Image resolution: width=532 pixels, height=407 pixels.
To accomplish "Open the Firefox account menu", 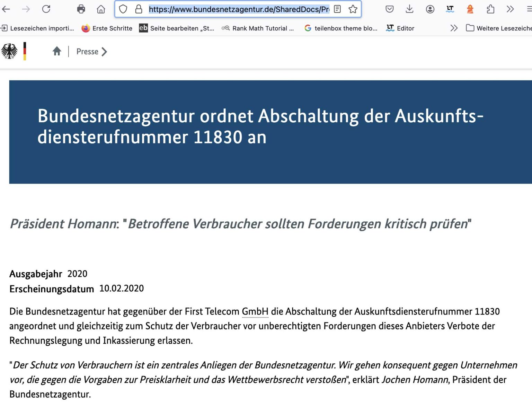I will point(430,9).
